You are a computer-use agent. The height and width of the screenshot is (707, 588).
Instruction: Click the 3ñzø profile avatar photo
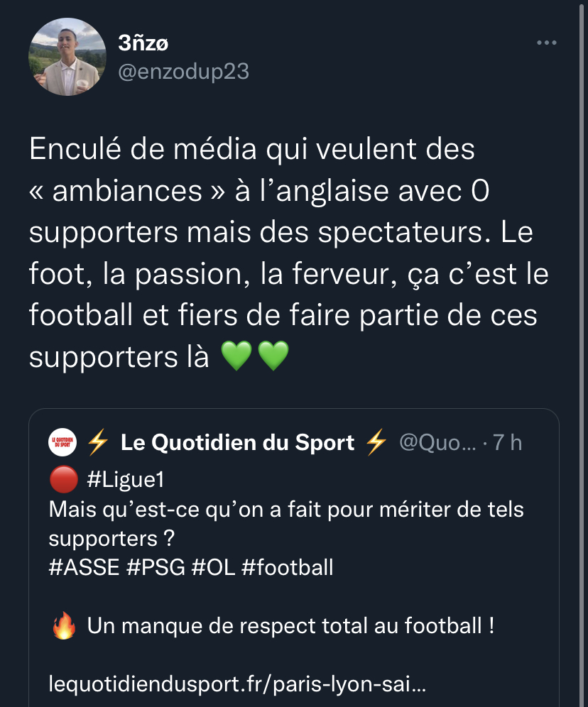coord(67,57)
